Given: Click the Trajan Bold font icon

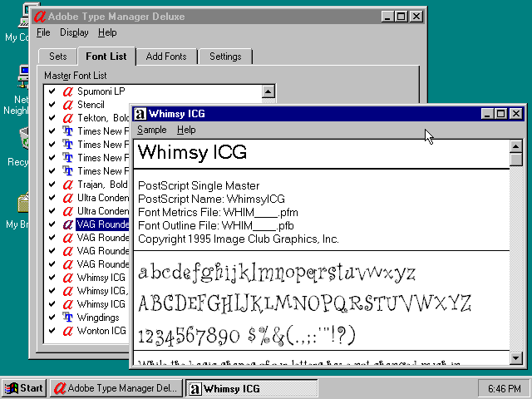Looking at the screenshot, I should coord(67,185).
